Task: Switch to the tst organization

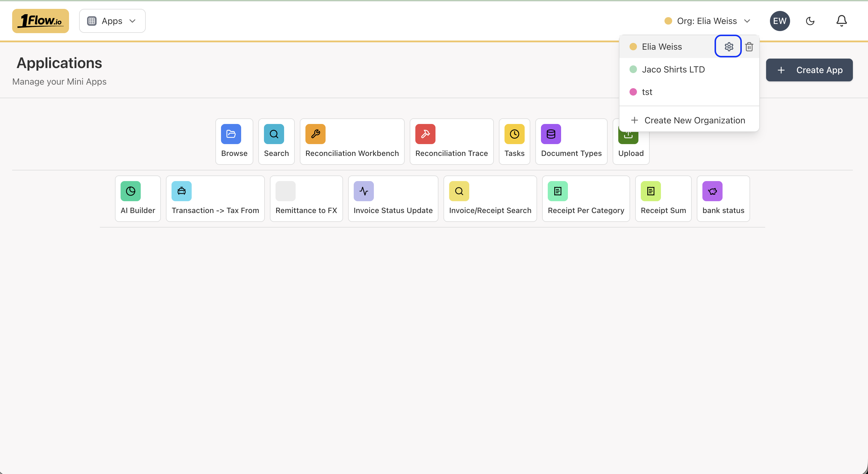Action: 647,91
